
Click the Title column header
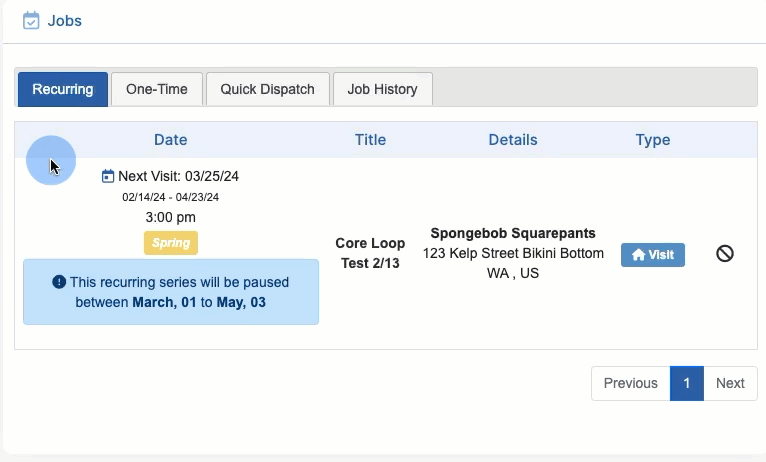(370, 140)
